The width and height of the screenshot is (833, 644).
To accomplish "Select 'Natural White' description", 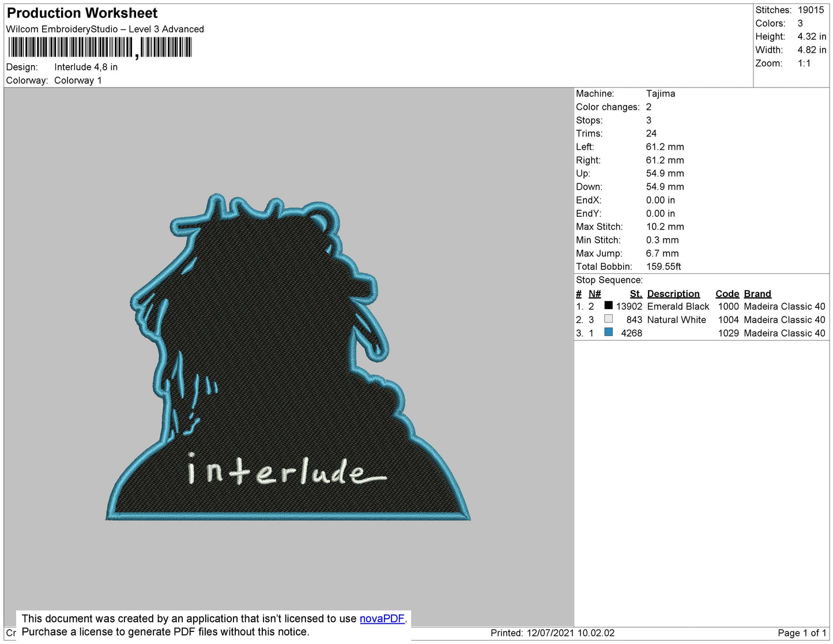I will (x=676, y=319).
